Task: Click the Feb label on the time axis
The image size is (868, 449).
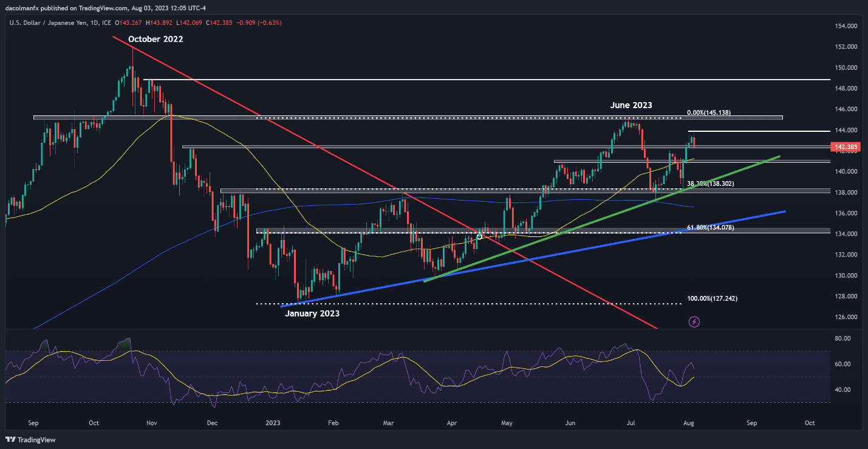Action: [333, 422]
